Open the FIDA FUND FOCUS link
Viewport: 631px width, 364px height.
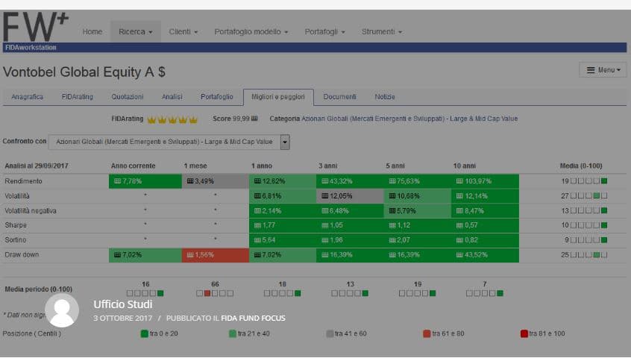pos(253,318)
